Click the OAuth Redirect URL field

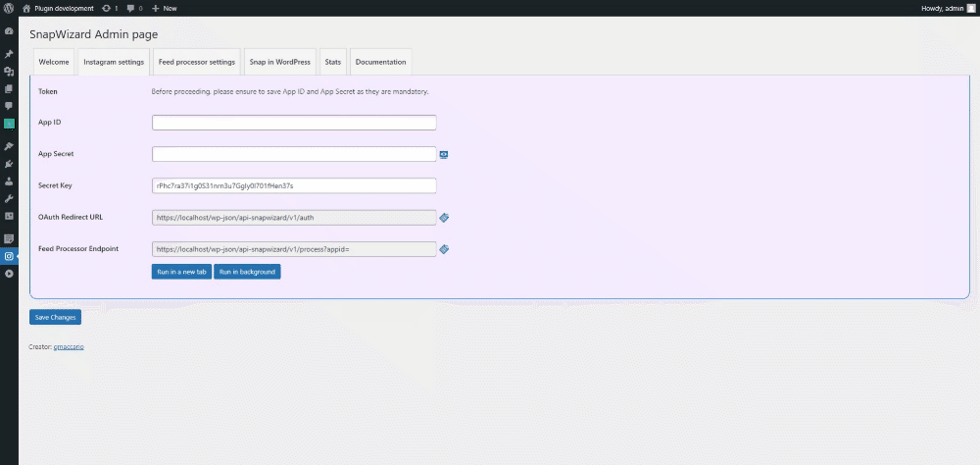(294, 217)
